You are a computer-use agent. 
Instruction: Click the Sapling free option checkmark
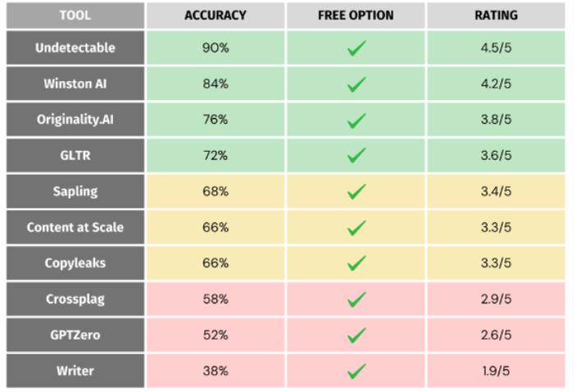[356, 192]
